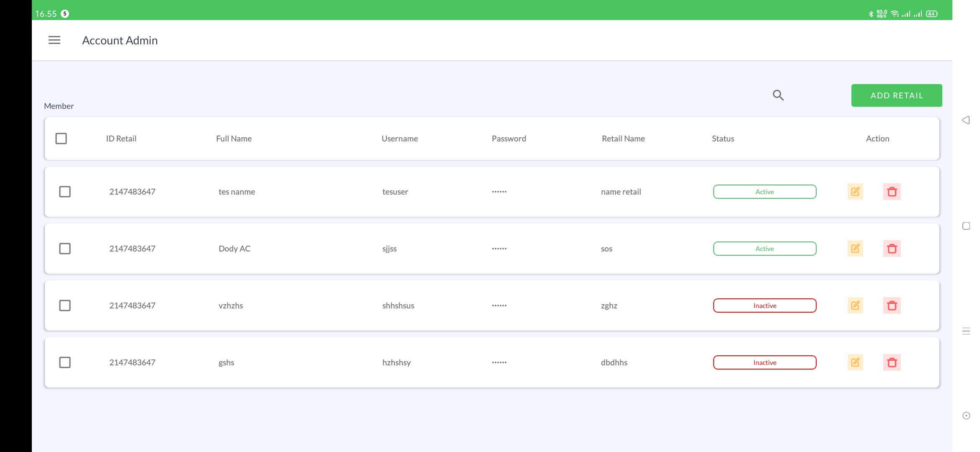Delete the vzhzhs member entry
The image size is (980, 452).
pyautogui.click(x=892, y=306)
